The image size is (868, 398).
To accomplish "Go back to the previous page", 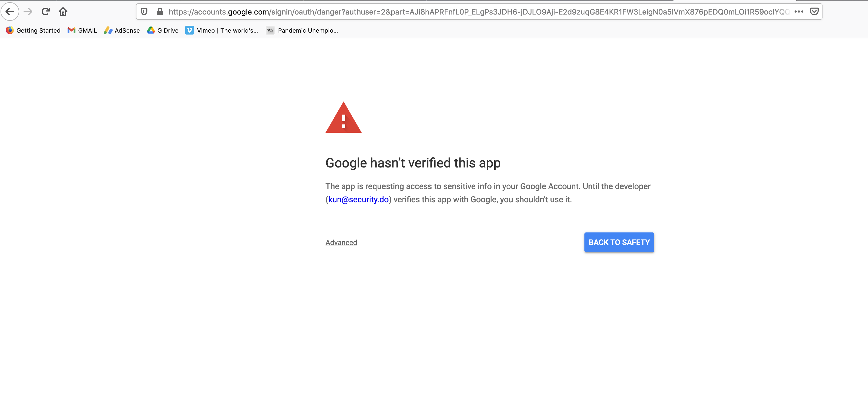I will tap(10, 12).
